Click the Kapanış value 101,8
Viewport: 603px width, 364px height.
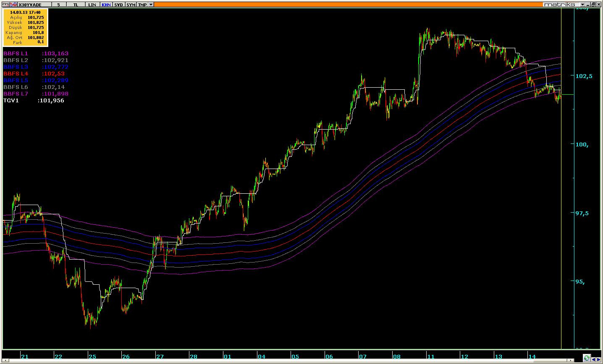point(38,33)
